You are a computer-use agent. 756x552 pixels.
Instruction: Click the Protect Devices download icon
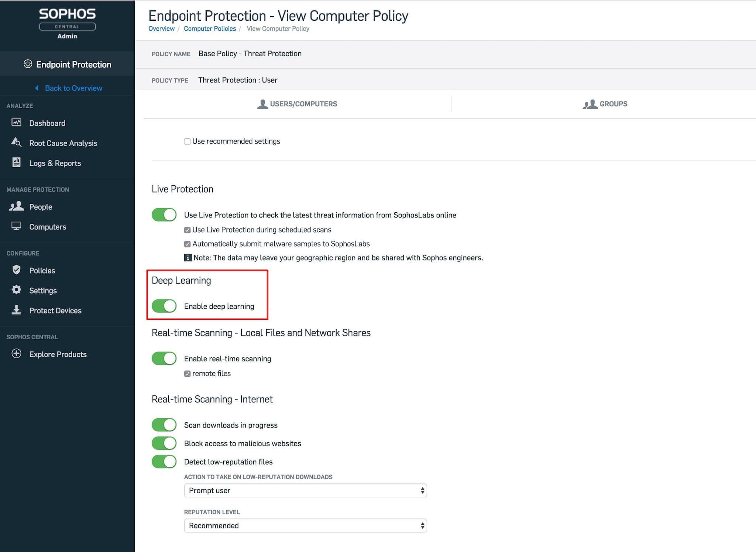tap(16, 310)
